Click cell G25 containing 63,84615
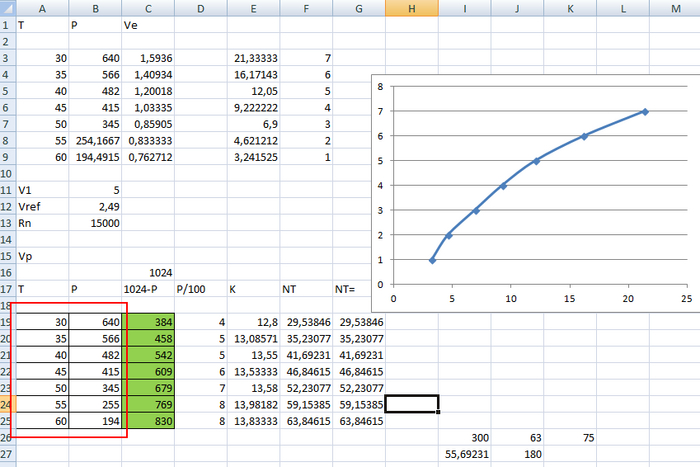Viewport: 700px width, 467px height. pos(358,421)
